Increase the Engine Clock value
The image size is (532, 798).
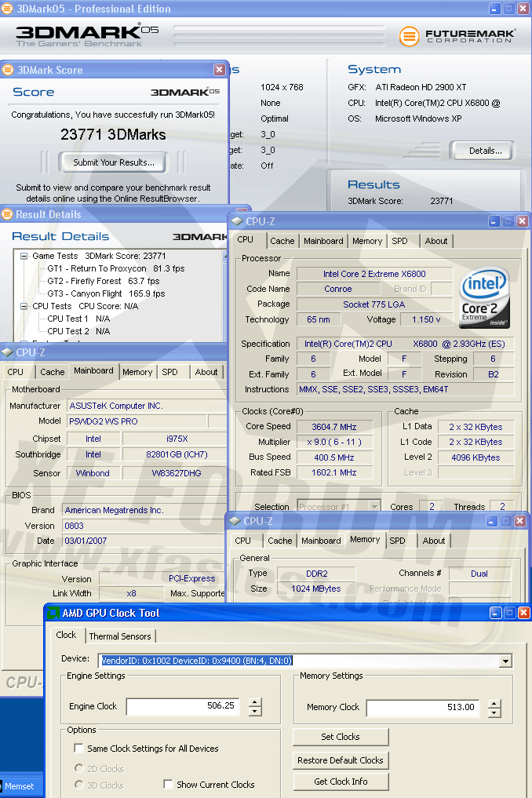click(x=255, y=702)
